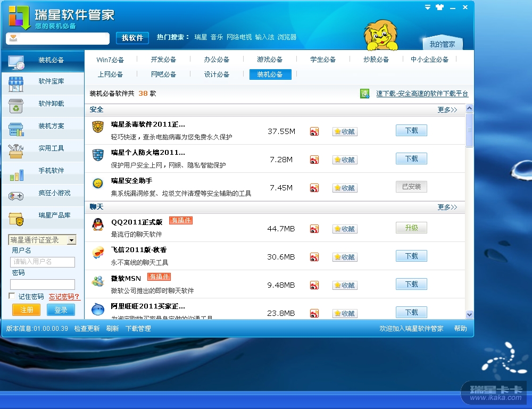Image resolution: width=532 pixels, height=409 pixels.
Task: Click the 登录 login button
Action: pos(61,310)
